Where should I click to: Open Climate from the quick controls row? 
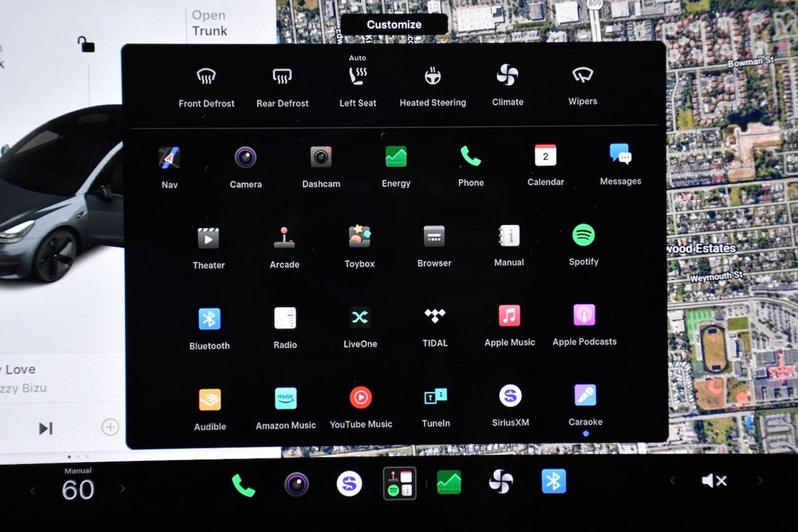(507, 85)
